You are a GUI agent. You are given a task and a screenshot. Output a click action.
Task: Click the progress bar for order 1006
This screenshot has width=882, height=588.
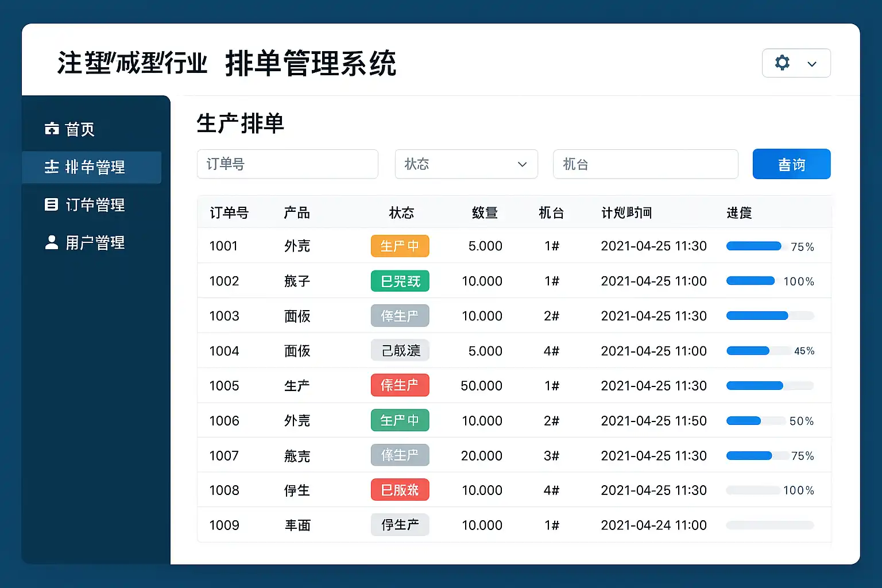(x=756, y=421)
